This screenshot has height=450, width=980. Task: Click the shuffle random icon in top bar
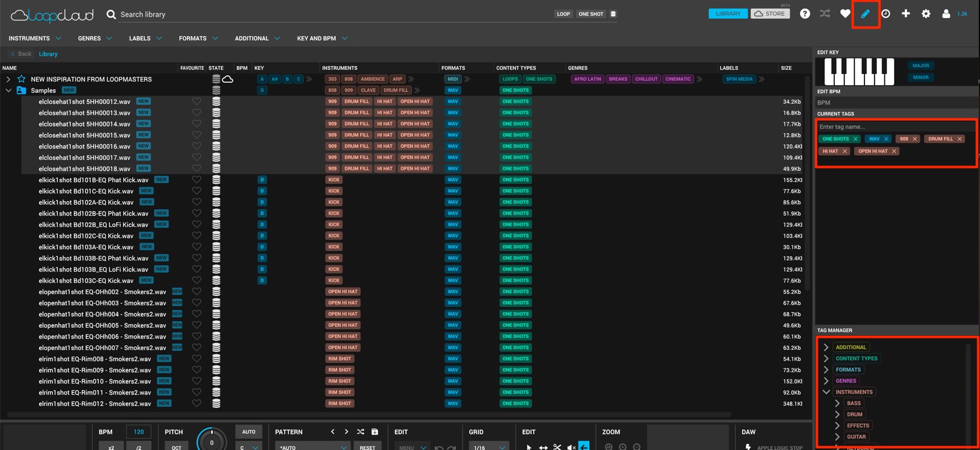[x=825, y=13]
